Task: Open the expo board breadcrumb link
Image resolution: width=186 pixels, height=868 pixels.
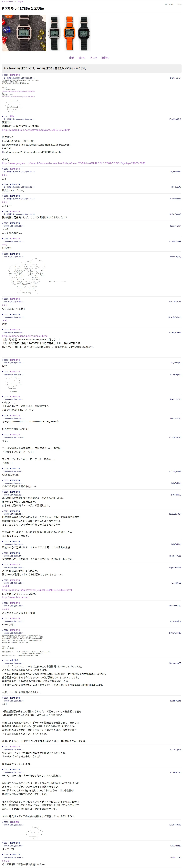Action: tap(20, 2)
